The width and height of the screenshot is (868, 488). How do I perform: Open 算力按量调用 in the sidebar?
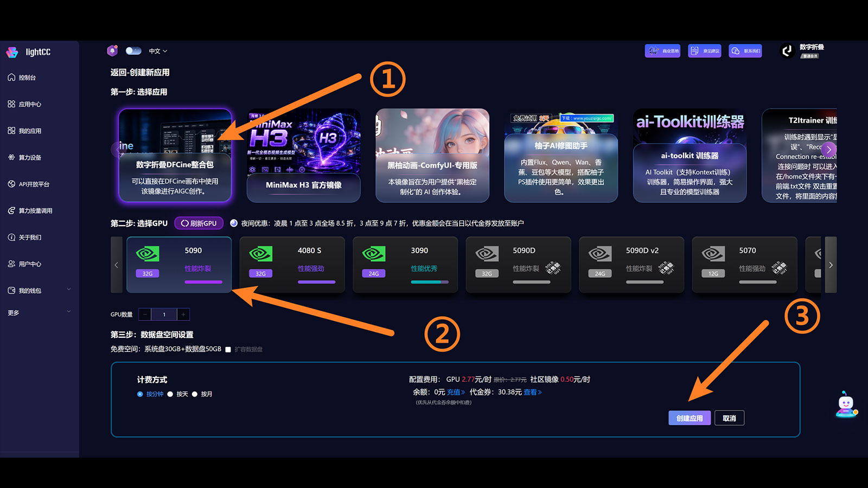point(30,210)
